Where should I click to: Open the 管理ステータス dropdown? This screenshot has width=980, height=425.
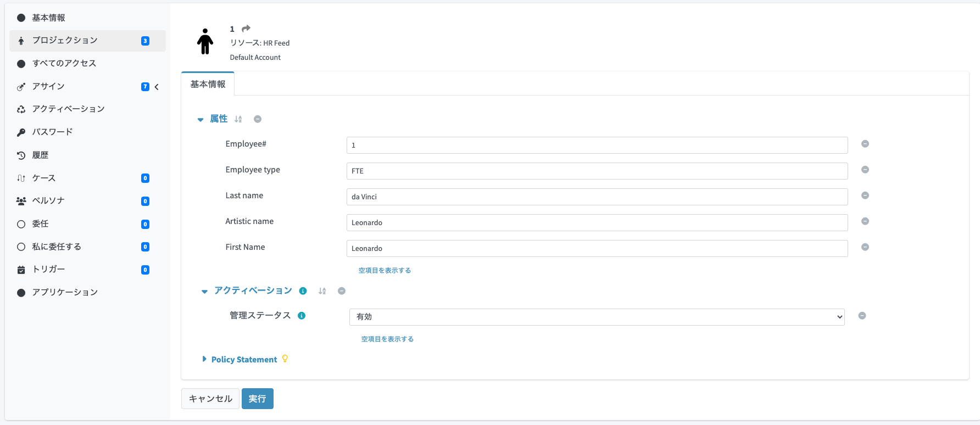(x=597, y=317)
